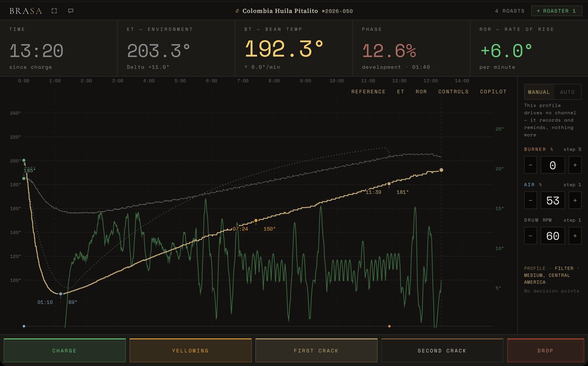Open the notes speech-bubble icon
Screen dimensions: 588x366
[x=71, y=11]
